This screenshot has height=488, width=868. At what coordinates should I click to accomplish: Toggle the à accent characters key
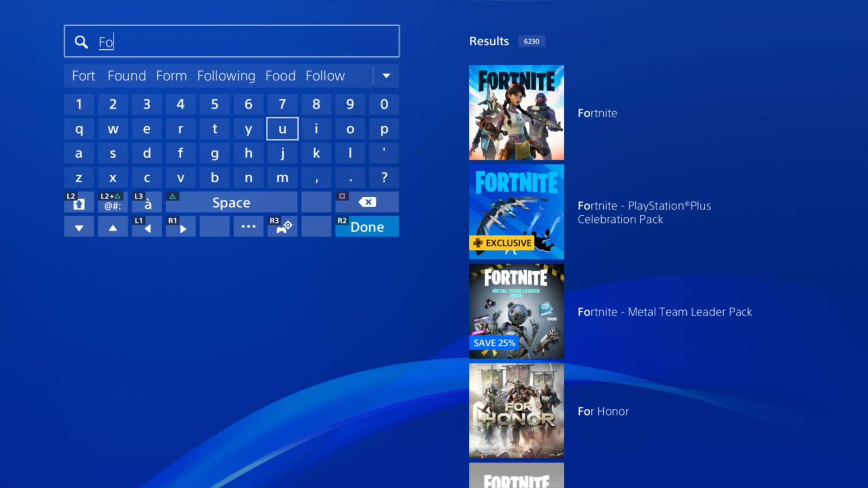pyautogui.click(x=146, y=202)
